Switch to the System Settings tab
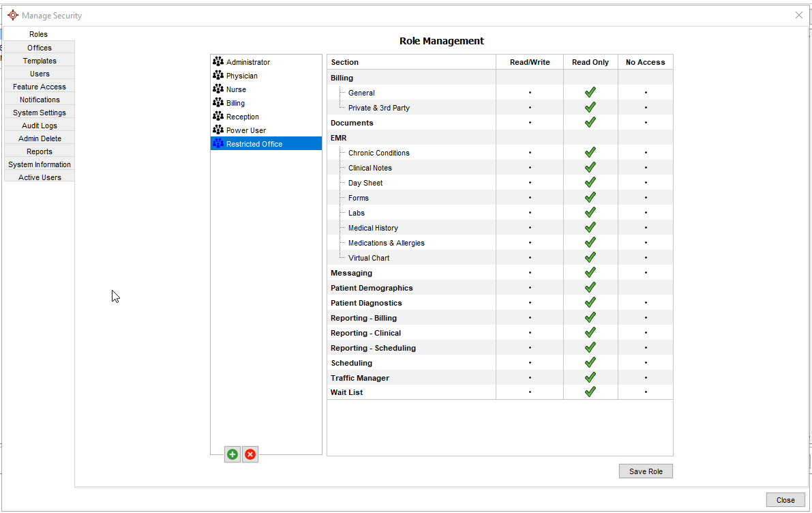Viewport: 812px width, 513px height. click(40, 113)
